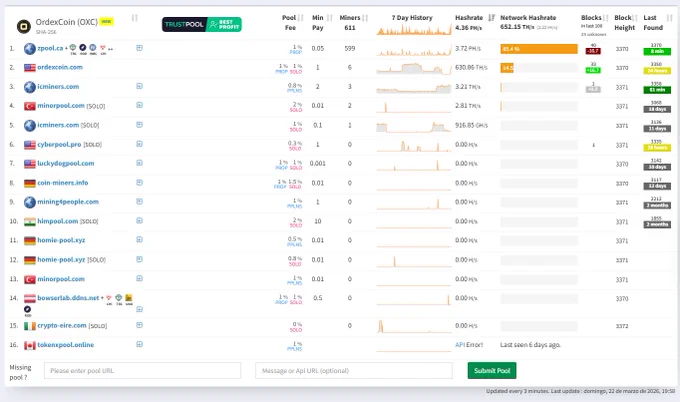Click zpool.ca orange network hashrate bar

point(539,49)
